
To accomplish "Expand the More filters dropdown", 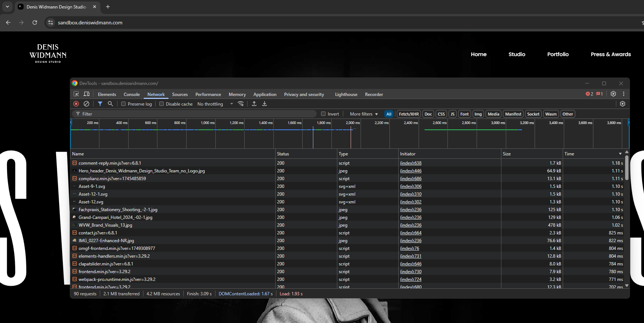I will pyautogui.click(x=364, y=114).
